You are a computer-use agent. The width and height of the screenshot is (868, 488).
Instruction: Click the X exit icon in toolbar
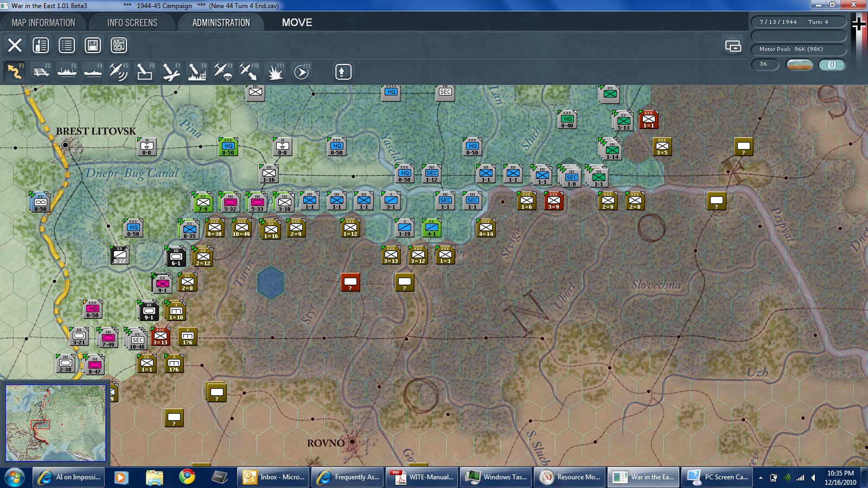[15, 45]
